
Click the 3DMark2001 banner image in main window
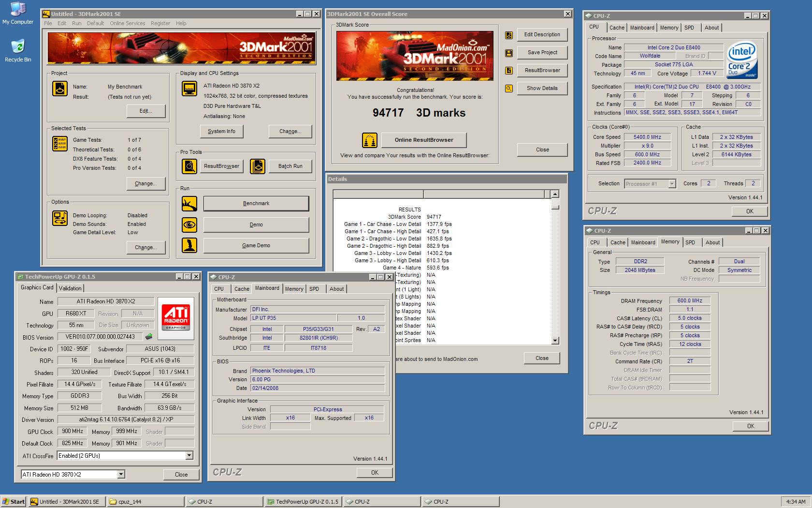181,48
